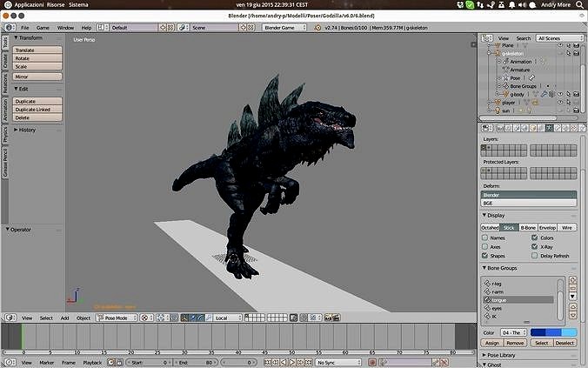
Task: Open the notification bell indicator
Action: pos(511,5)
